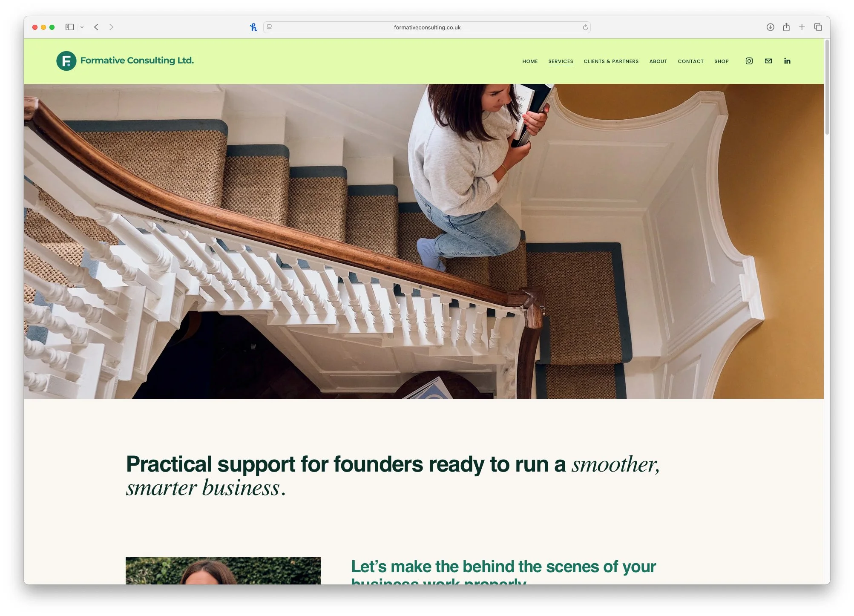Open the About page link
The height and width of the screenshot is (616, 854).
(x=658, y=61)
